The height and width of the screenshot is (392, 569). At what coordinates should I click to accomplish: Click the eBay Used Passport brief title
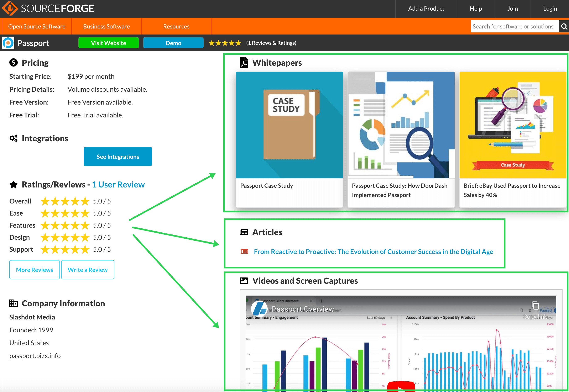tap(512, 190)
